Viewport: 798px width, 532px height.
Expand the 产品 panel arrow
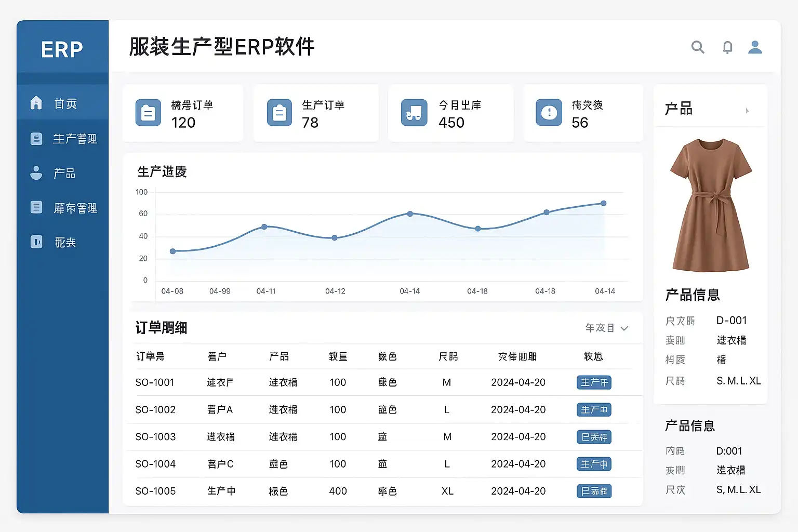point(747,111)
